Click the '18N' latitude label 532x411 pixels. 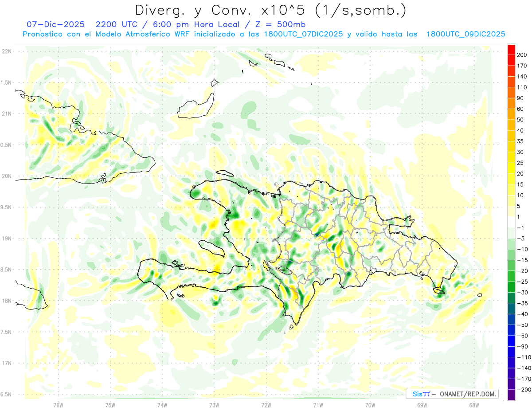point(7,301)
